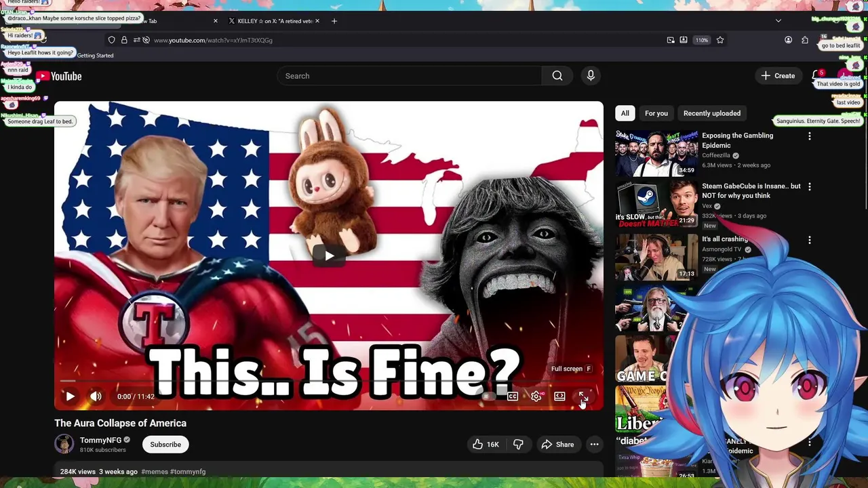Open the browser account profile icon
The height and width of the screenshot is (488, 868).
(788, 40)
